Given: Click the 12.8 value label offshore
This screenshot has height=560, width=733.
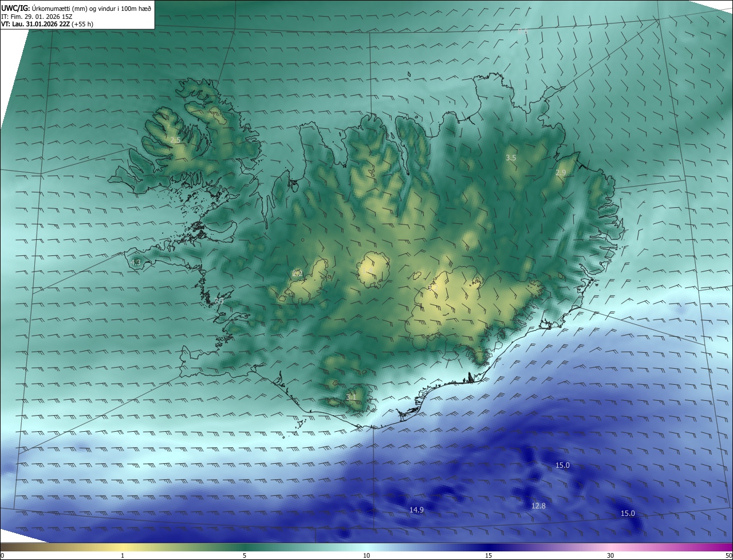Looking at the screenshot, I should point(538,506).
